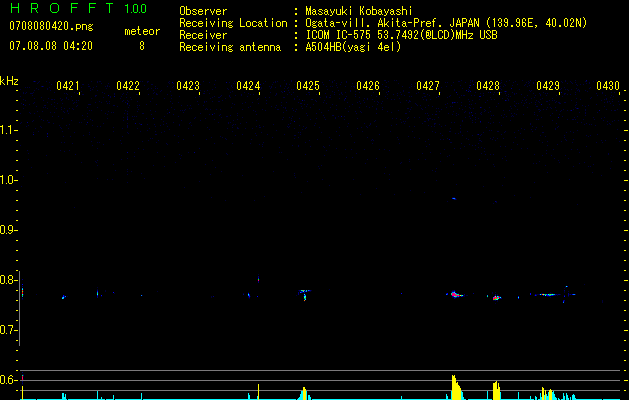
Task: Select the file name 0708080420.png
Action: [51, 26]
